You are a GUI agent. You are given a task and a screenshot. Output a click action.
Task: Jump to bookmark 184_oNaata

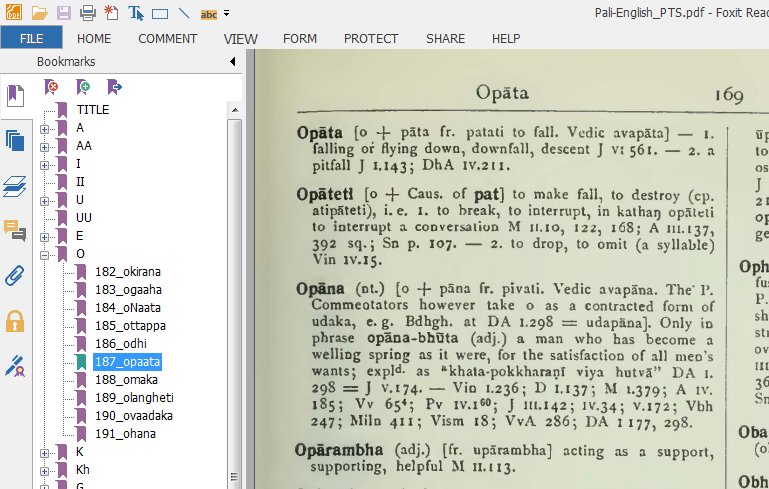click(128, 308)
